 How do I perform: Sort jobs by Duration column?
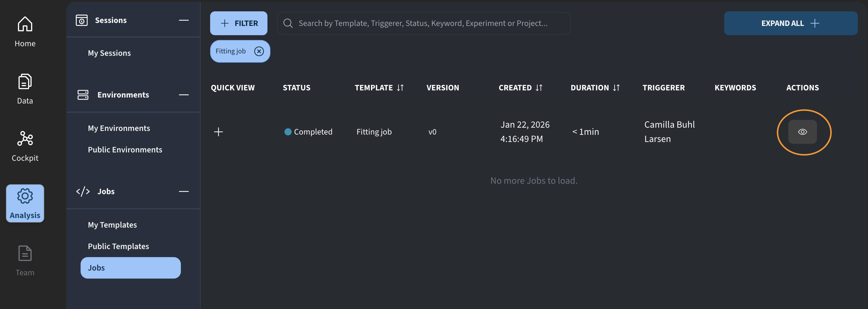616,88
